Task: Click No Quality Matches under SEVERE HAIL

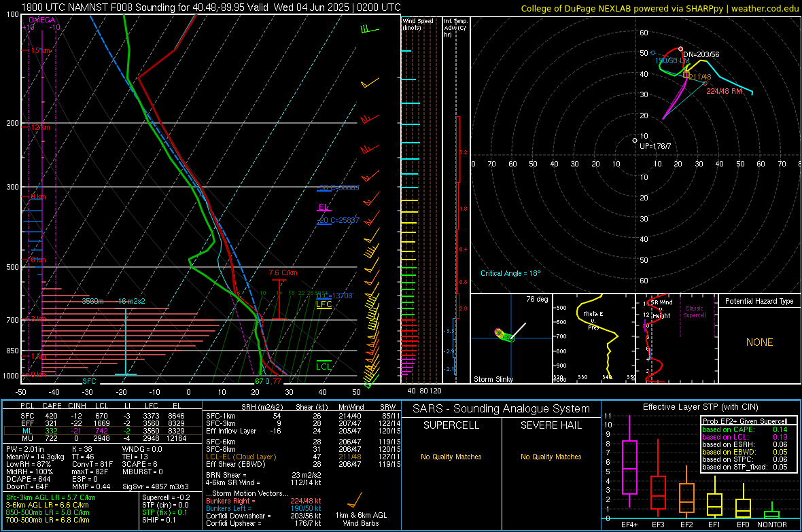Action: tap(551, 457)
